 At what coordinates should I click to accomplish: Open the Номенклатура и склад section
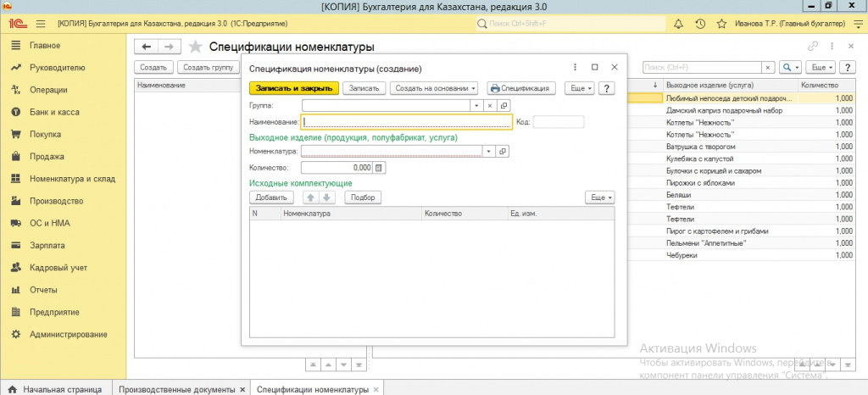click(x=73, y=179)
